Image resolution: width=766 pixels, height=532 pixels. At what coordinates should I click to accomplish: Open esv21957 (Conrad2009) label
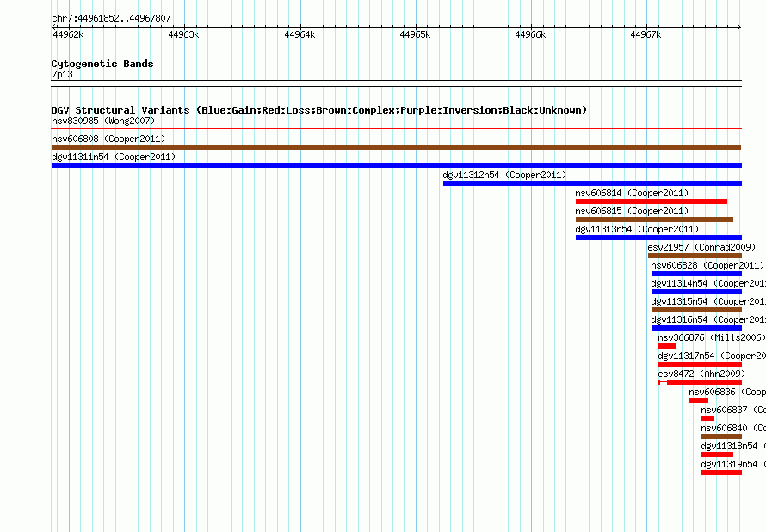point(701,247)
